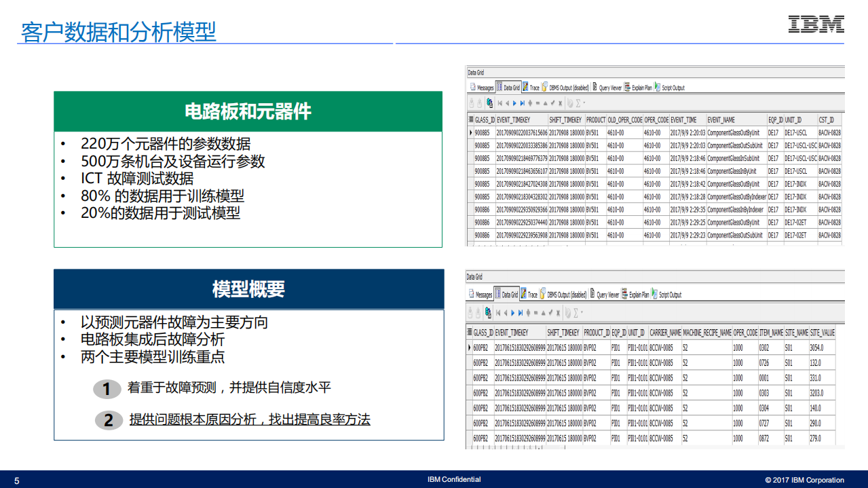Switch to the Messages tab
This screenshot has height=488, width=868.
pyautogui.click(x=485, y=88)
